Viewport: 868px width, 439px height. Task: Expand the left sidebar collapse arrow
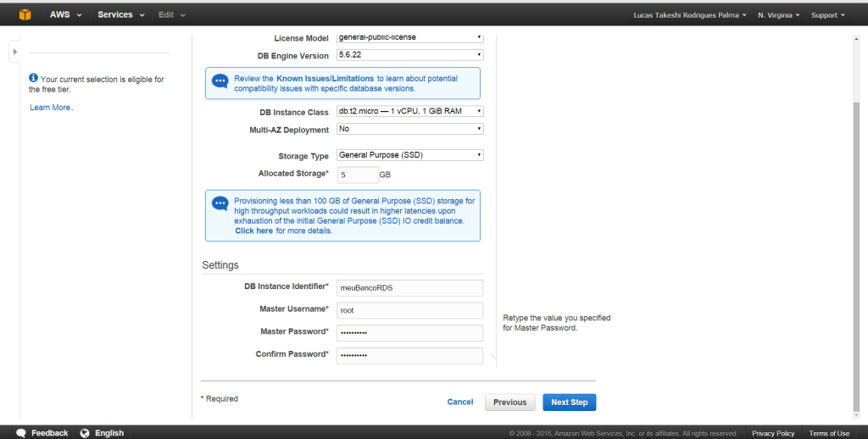(x=14, y=53)
